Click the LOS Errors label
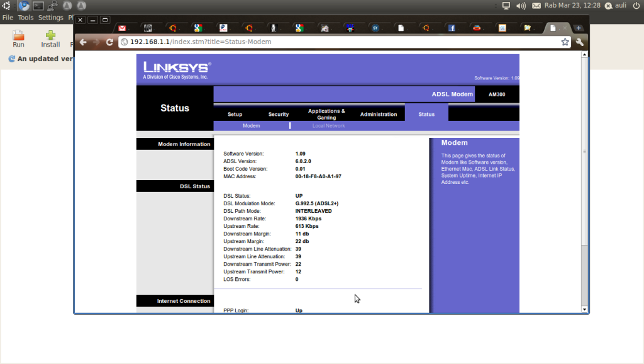This screenshot has width=644, height=364. [237, 279]
